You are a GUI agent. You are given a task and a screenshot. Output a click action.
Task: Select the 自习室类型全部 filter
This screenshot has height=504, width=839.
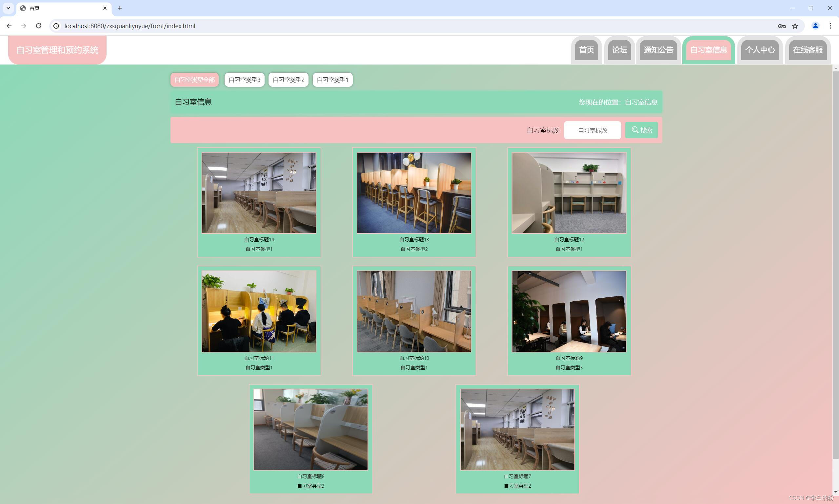click(194, 80)
